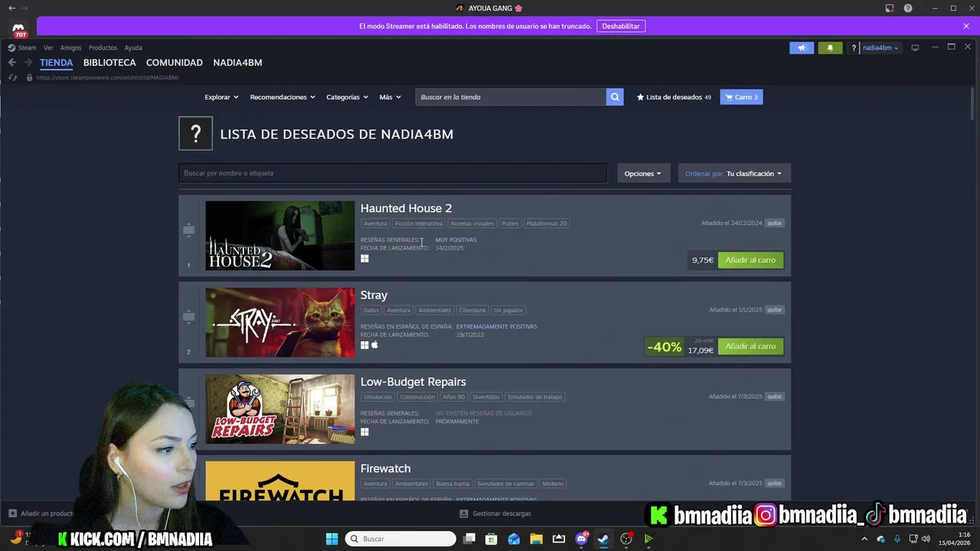This screenshot has height=551, width=980.
Task: Close the Streamer mode purple banner
Action: coord(966,26)
